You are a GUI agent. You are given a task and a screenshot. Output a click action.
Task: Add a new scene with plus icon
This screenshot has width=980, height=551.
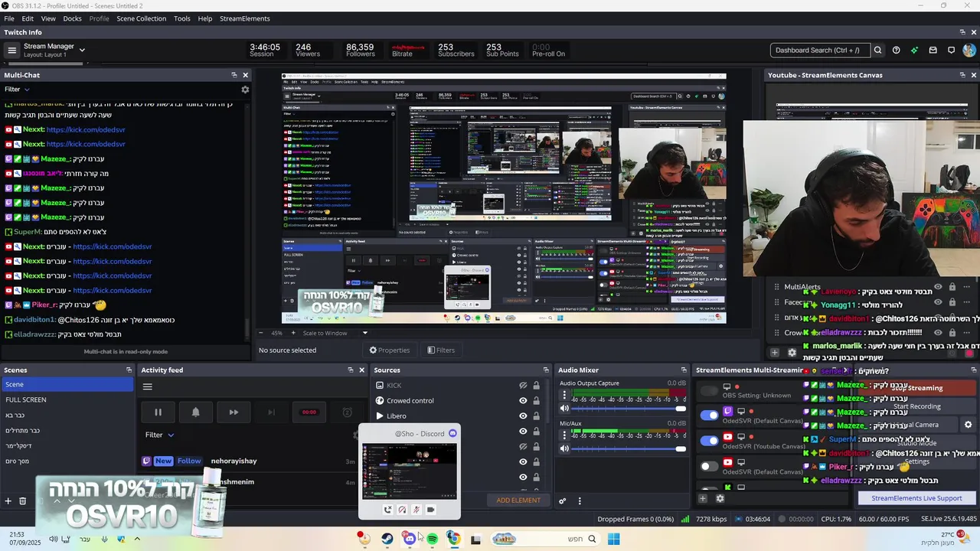click(x=8, y=500)
